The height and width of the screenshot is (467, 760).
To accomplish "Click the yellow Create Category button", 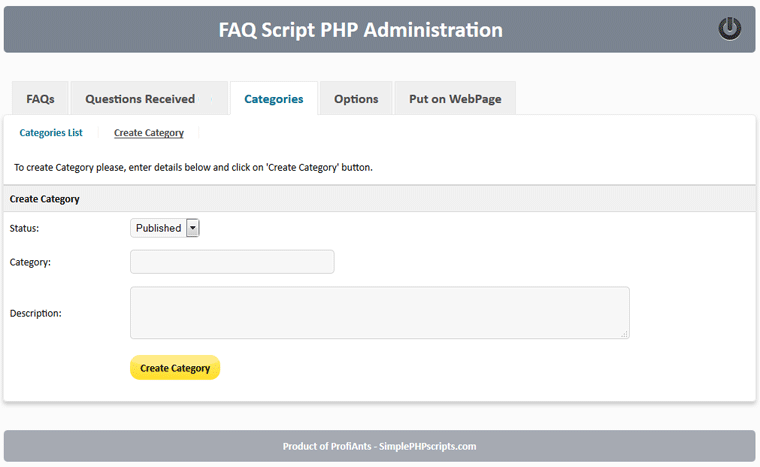I will (x=175, y=368).
